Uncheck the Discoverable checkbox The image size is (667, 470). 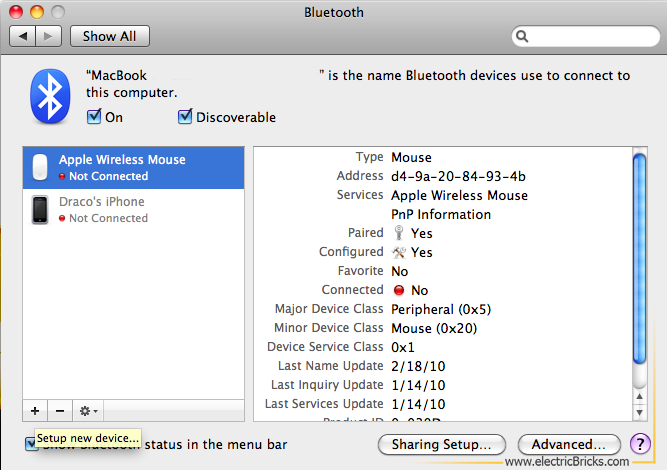click(x=184, y=117)
